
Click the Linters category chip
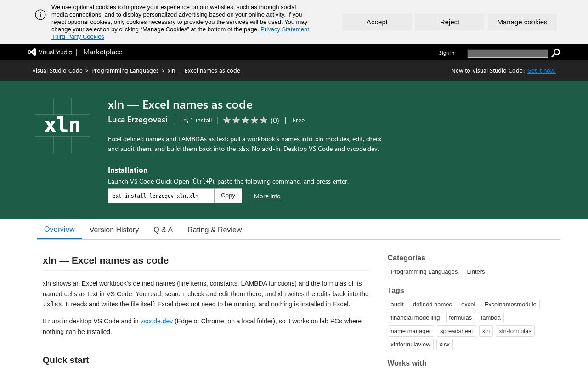point(476,272)
